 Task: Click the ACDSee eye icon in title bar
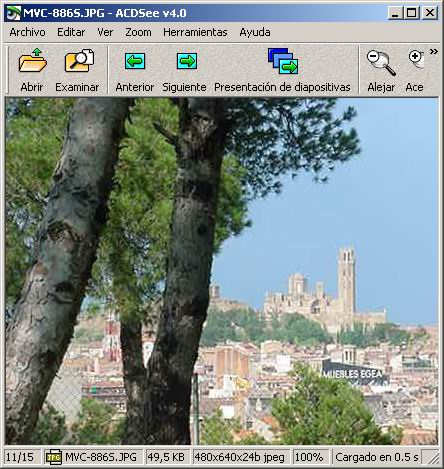coord(14,13)
